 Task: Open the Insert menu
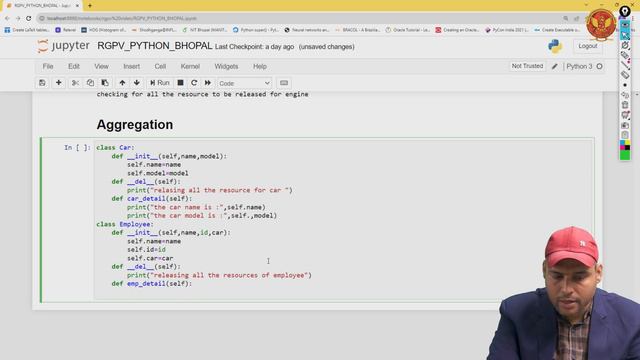[x=131, y=66]
